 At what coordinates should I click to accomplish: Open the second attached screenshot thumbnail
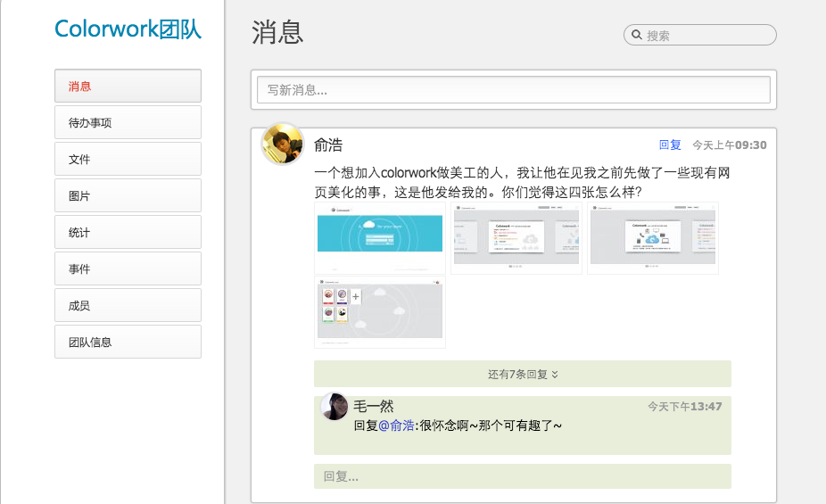point(516,238)
